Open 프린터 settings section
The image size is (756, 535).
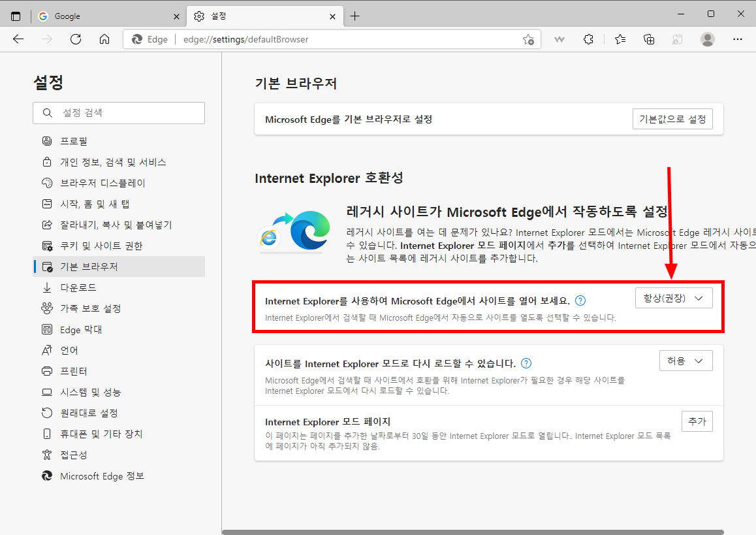click(x=119, y=371)
